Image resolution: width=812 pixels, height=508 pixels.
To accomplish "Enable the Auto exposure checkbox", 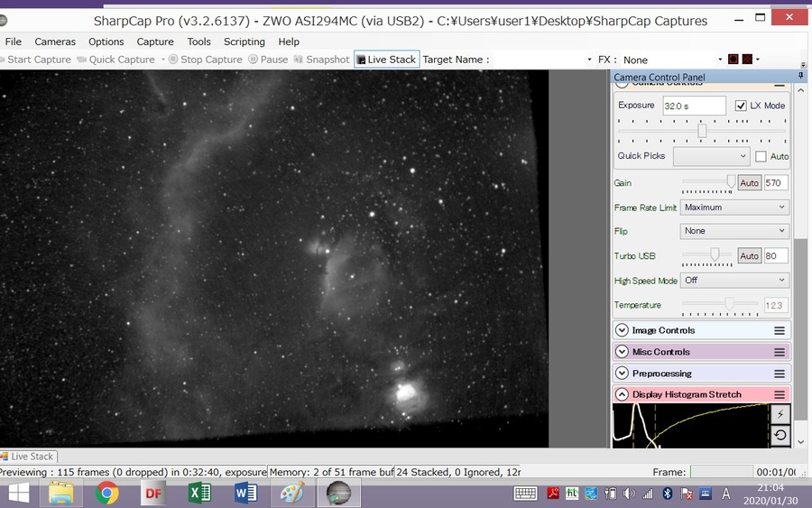I will 761,156.
